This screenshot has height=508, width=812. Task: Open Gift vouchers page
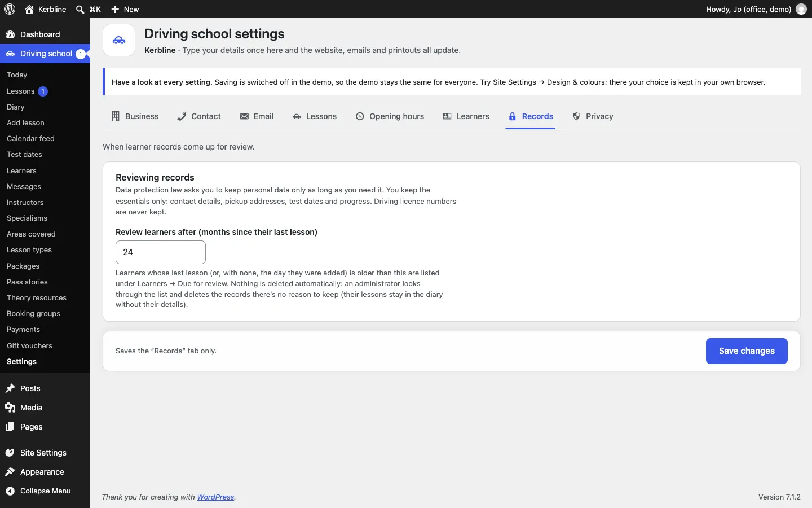tap(29, 345)
